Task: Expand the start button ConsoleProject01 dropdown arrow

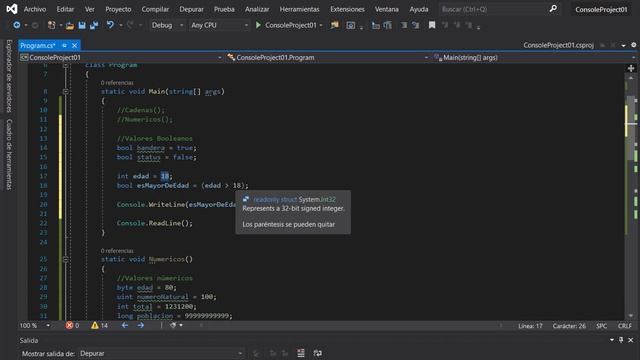Action: 321,25
